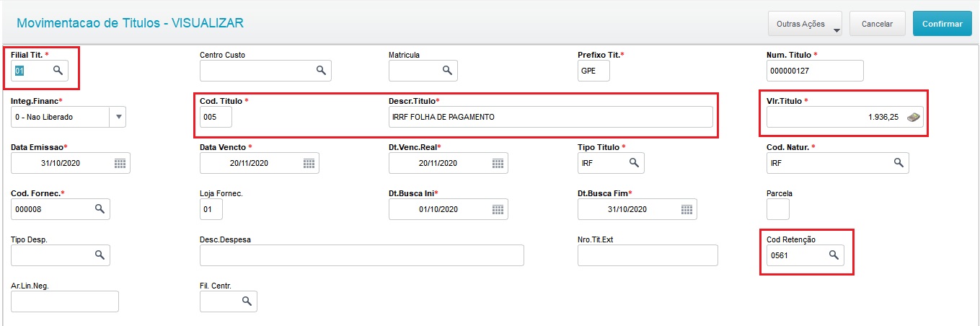Image resolution: width=980 pixels, height=326 pixels.
Task: Open lookup search for Filial Tit. field
Action: point(57,71)
